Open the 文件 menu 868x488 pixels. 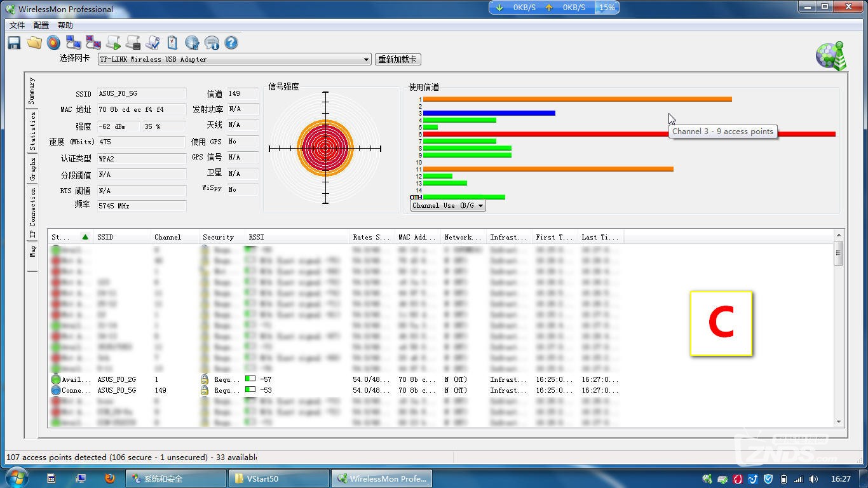[17, 25]
